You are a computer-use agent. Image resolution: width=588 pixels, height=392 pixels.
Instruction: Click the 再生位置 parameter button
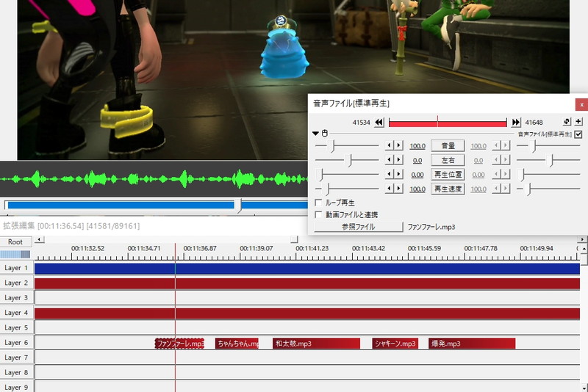[x=448, y=175]
